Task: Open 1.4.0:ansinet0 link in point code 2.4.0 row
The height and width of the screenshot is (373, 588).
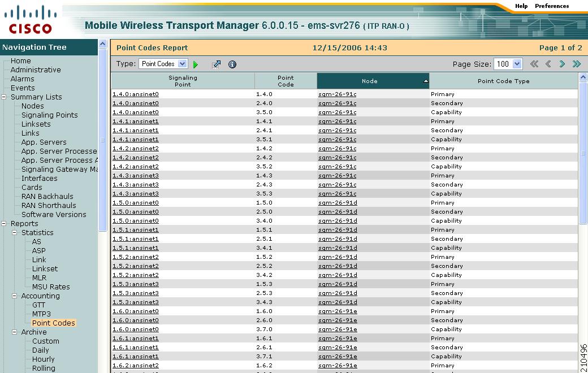Action: point(136,103)
